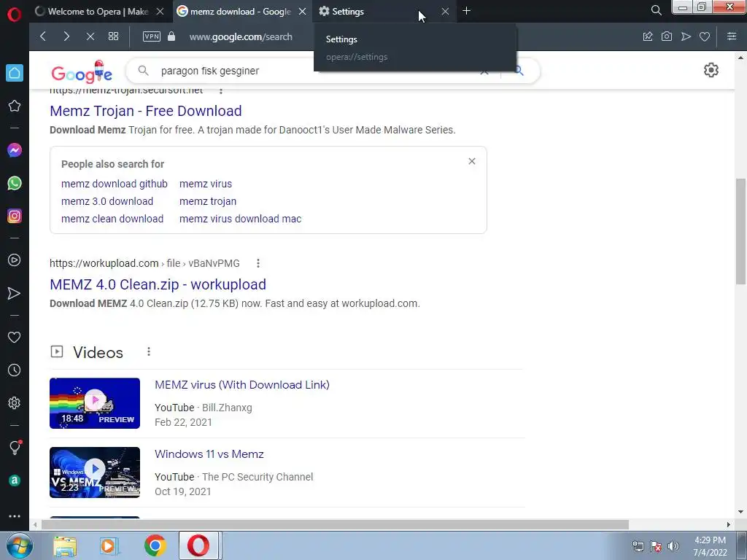Screen dimensions: 747x560
Task: Launch Chrome from the taskbar
Action: pos(155,545)
